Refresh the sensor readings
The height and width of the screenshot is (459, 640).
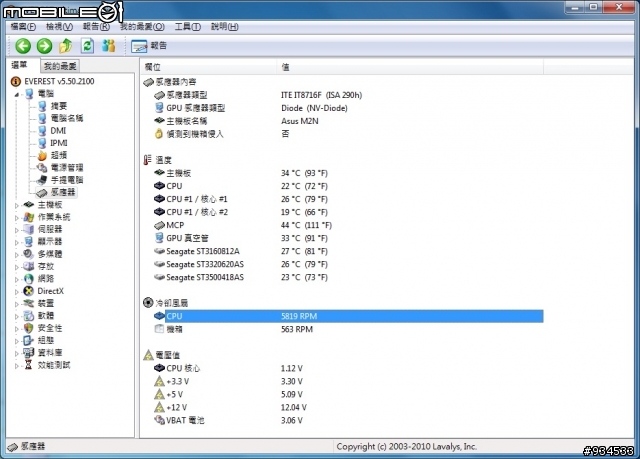(87, 46)
